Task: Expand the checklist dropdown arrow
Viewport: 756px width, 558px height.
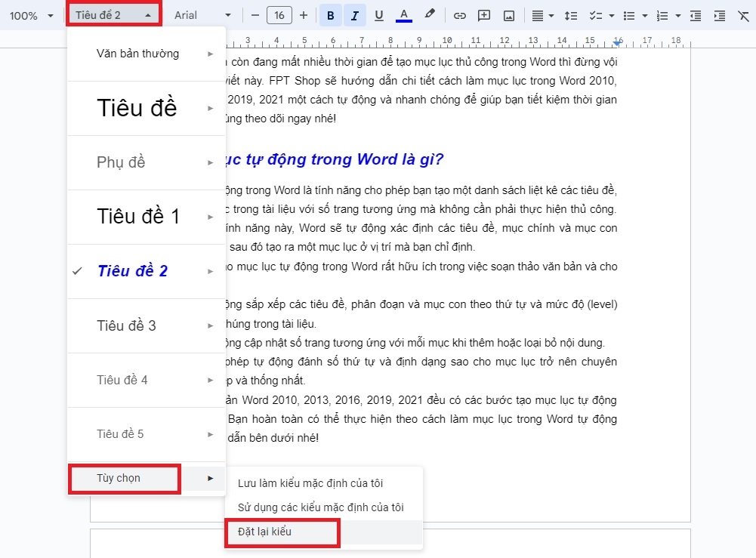Action: (611, 16)
